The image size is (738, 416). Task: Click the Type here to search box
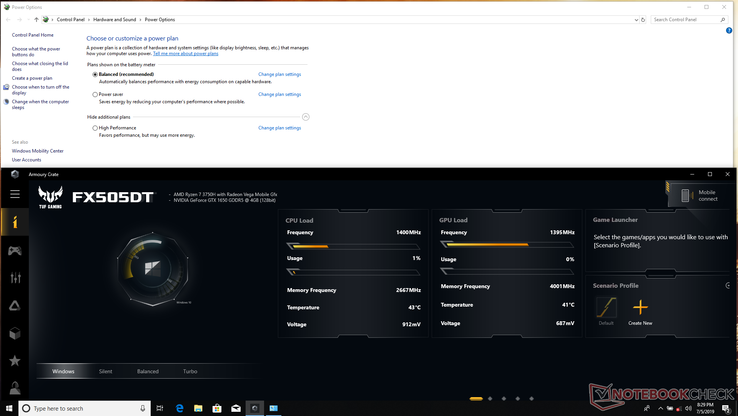tap(85, 408)
